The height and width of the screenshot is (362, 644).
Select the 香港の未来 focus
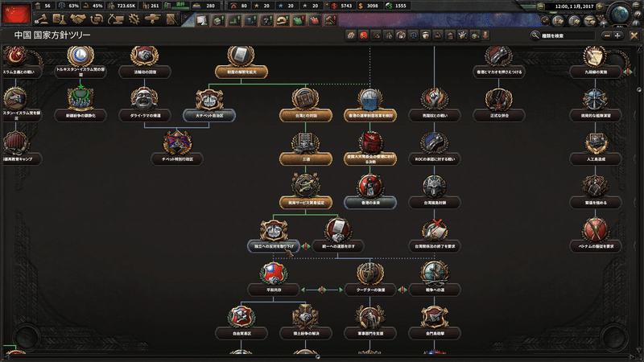370,192
